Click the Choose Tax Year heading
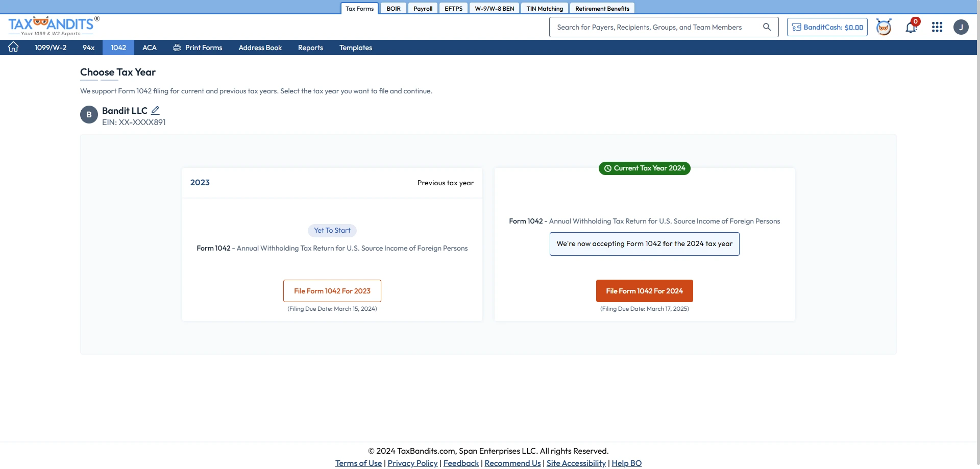 [x=118, y=72]
